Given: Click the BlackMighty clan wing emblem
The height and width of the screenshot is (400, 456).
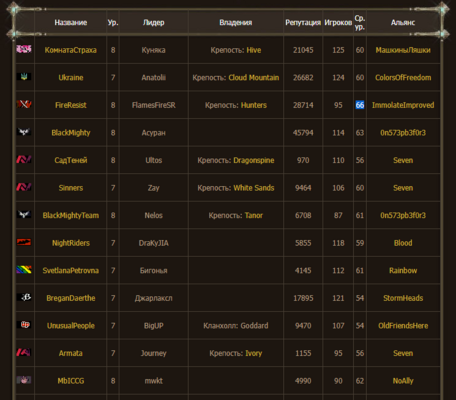Looking at the screenshot, I should pos(24,132).
